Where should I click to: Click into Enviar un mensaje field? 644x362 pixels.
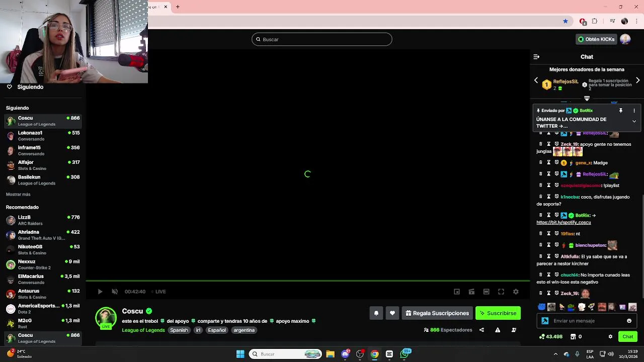pyautogui.click(x=588, y=321)
